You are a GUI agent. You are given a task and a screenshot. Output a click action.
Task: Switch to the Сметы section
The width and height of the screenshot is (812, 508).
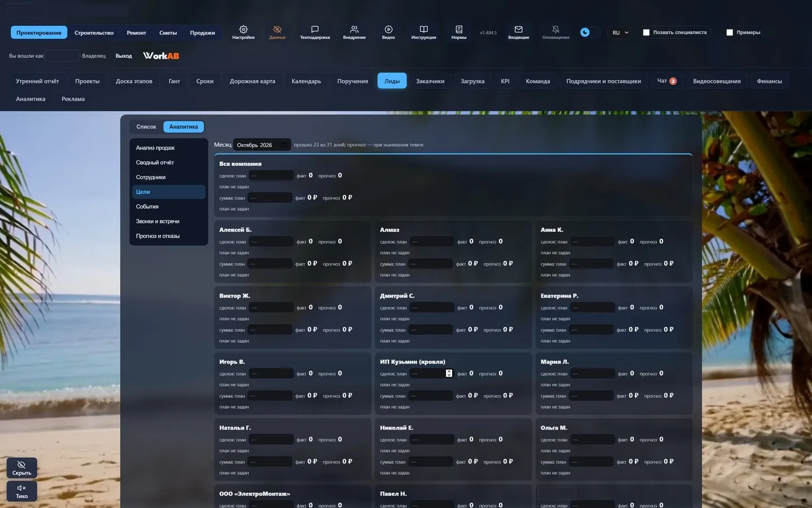click(x=168, y=33)
